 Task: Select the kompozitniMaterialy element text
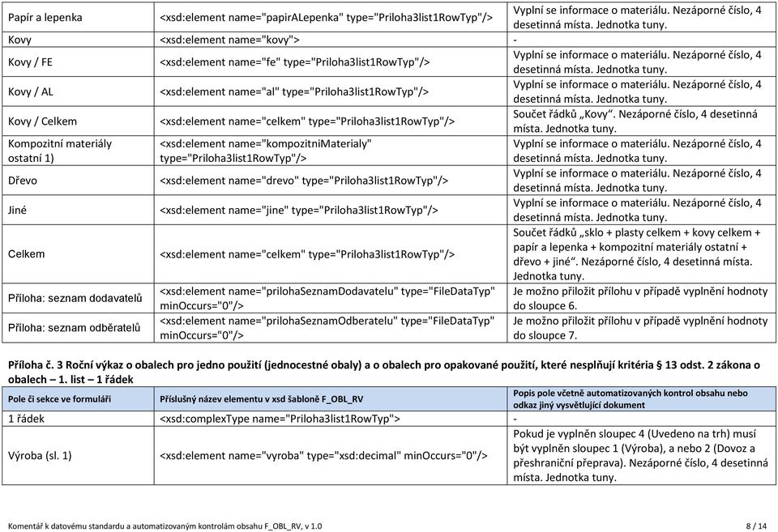click(266, 151)
